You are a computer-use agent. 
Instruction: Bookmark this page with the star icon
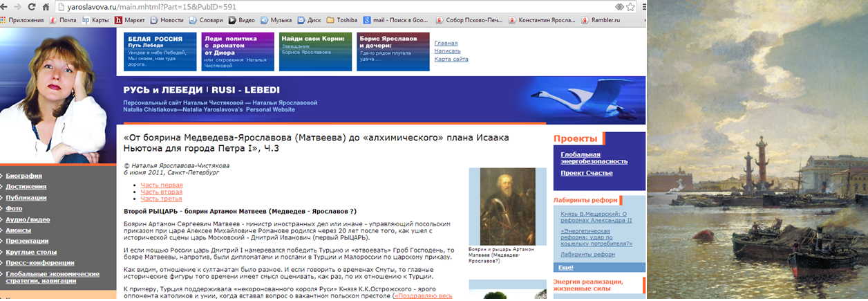click(631, 7)
